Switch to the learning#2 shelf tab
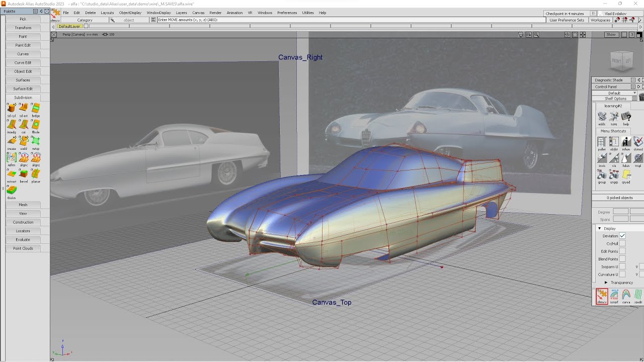The image size is (644, 362). coord(613,106)
